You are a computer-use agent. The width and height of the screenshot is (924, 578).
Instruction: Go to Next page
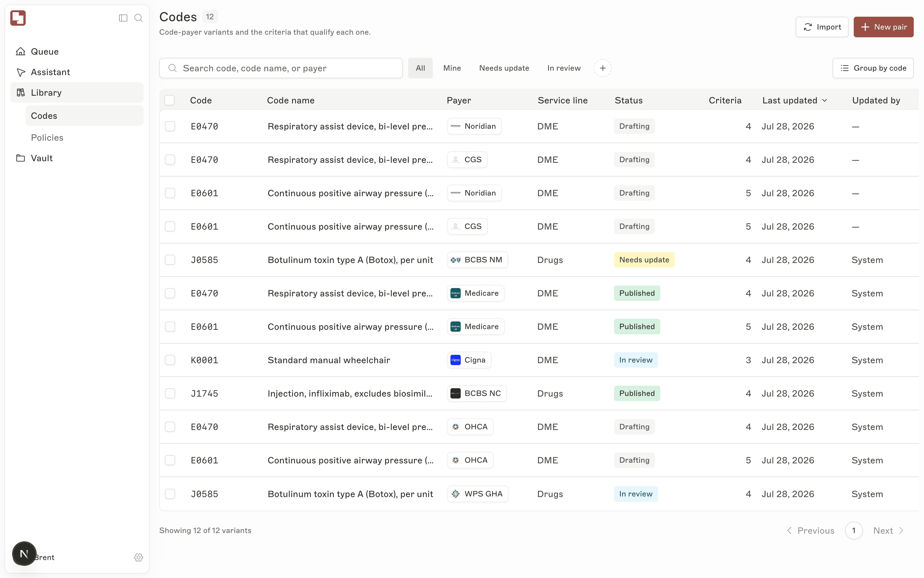pyautogui.click(x=888, y=530)
